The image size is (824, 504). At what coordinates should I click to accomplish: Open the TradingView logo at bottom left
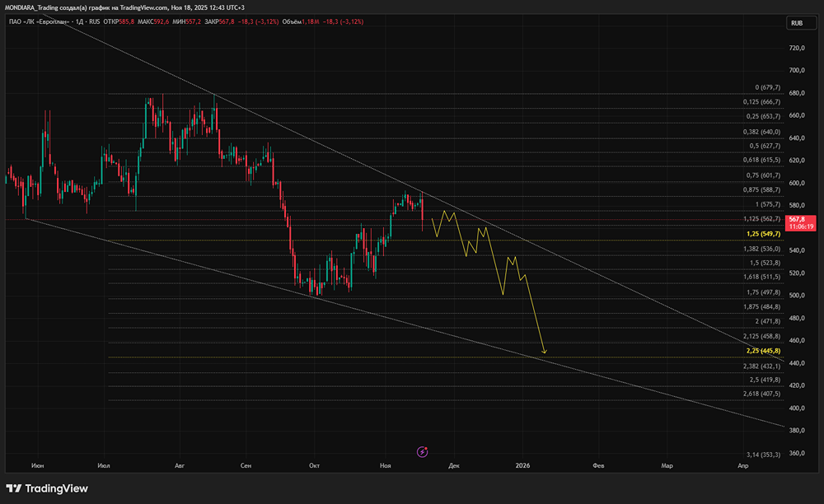(x=47, y=488)
